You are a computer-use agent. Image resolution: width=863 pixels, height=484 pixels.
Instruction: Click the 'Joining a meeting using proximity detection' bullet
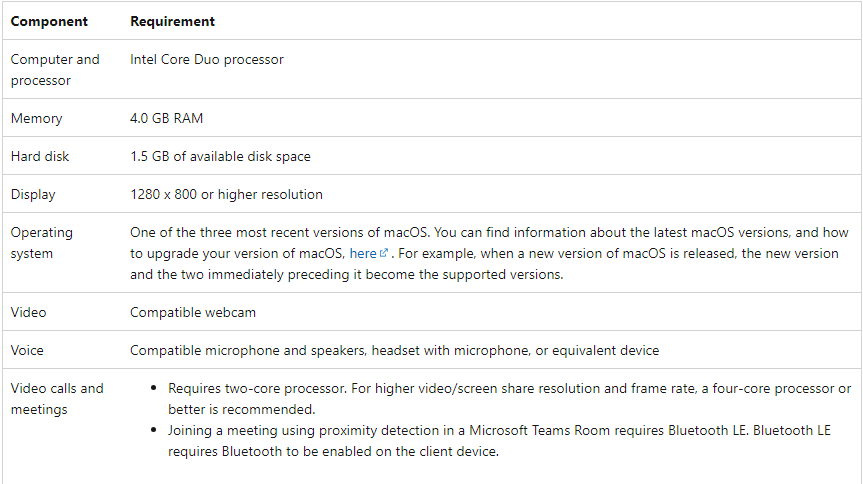(x=499, y=441)
